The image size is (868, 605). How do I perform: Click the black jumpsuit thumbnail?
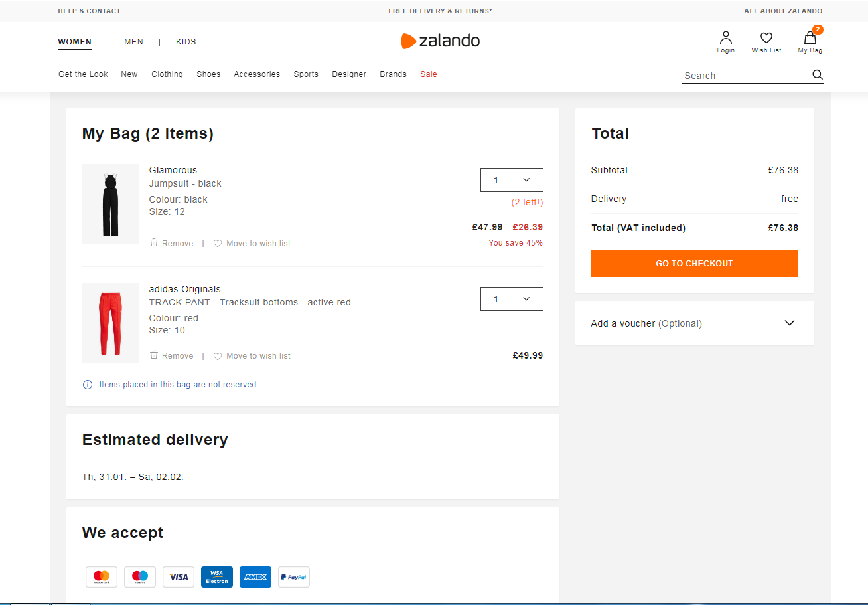click(x=111, y=204)
